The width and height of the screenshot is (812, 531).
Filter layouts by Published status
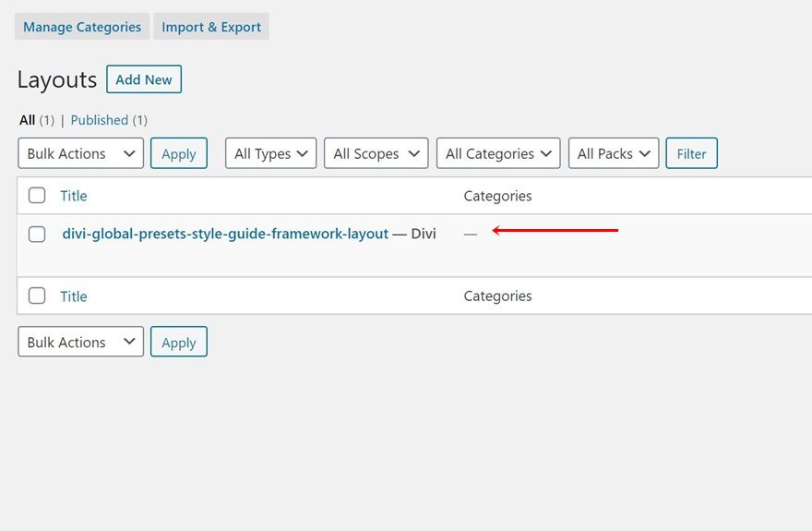click(100, 120)
